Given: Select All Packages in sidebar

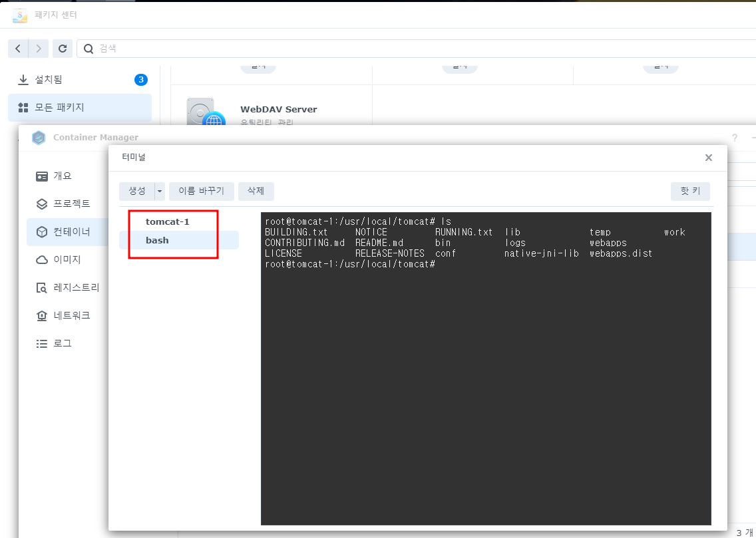Looking at the screenshot, I should click(80, 108).
